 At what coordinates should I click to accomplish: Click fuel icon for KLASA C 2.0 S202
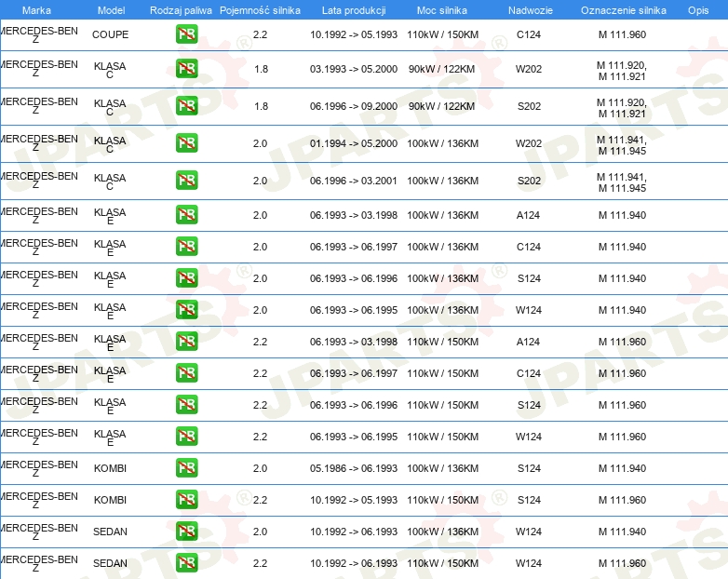tap(187, 181)
